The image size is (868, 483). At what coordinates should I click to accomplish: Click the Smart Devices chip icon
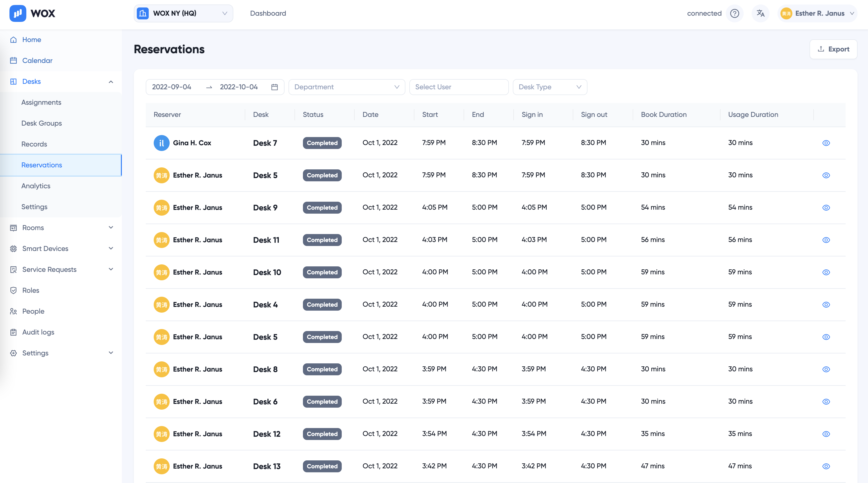[13, 249]
